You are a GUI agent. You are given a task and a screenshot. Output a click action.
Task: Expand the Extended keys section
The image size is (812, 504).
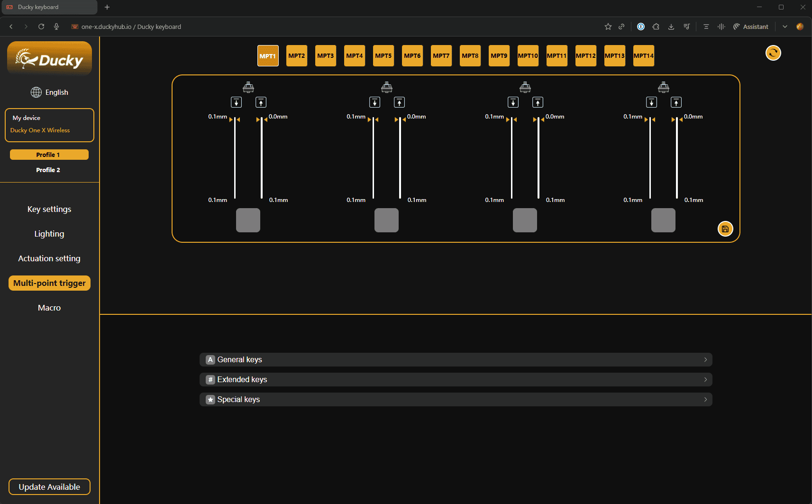click(456, 380)
